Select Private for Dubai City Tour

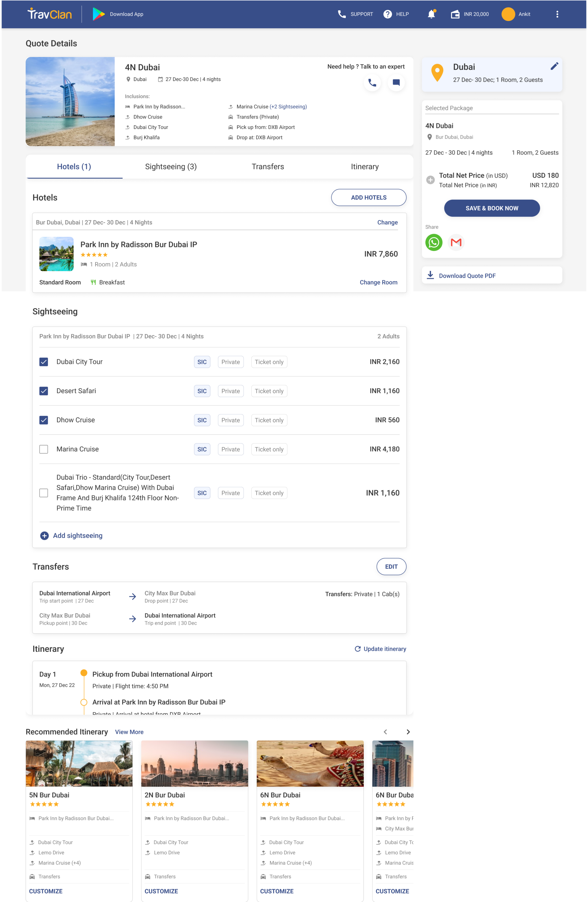click(230, 362)
